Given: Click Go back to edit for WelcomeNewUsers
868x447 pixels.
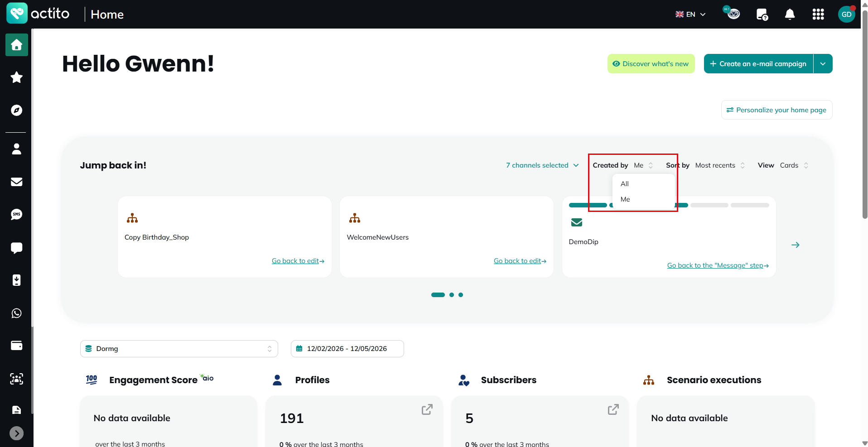Looking at the screenshot, I should pyautogui.click(x=520, y=261).
